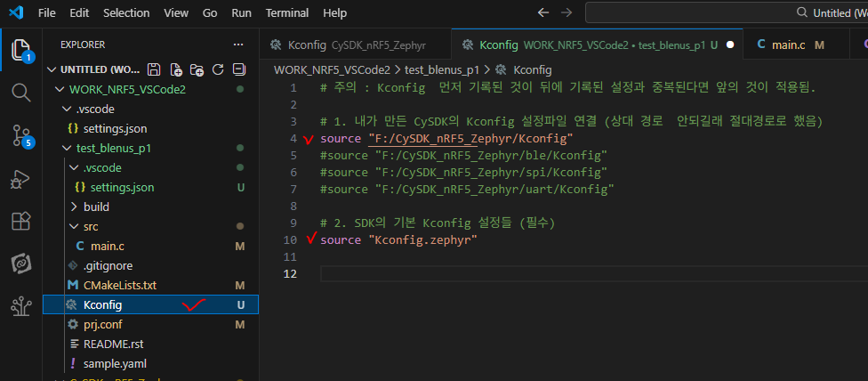Open the Go menu
868x381 pixels.
(210, 12)
